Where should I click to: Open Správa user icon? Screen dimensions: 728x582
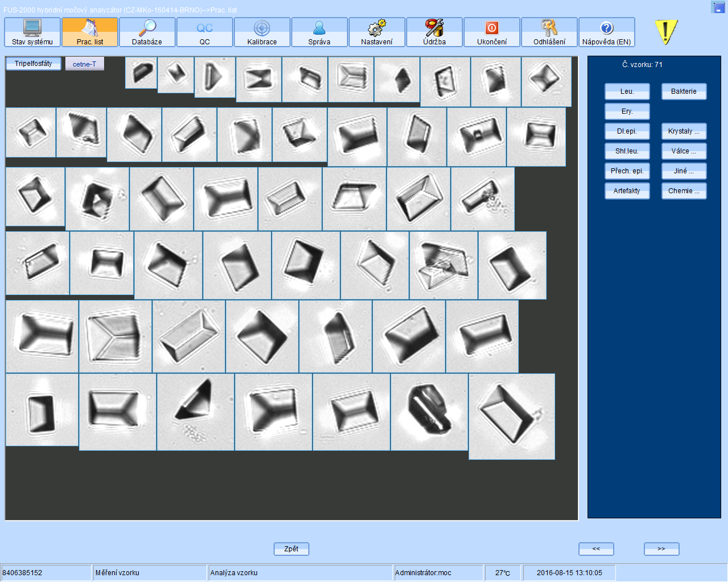click(x=320, y=32)
